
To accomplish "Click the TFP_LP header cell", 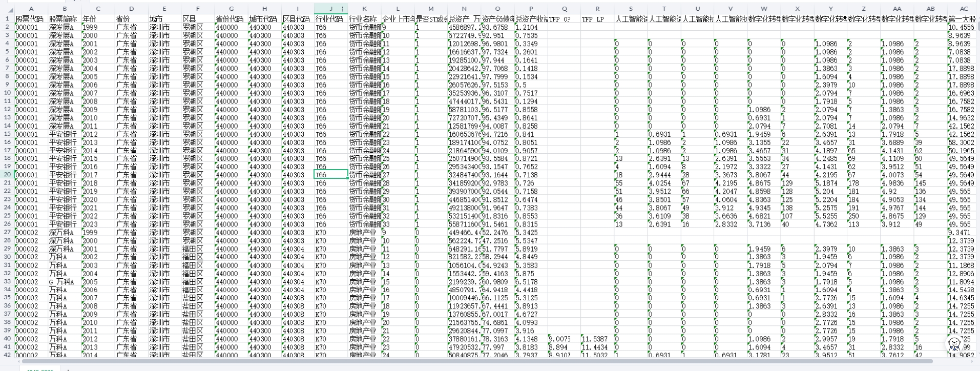I will tap(597, 19).
